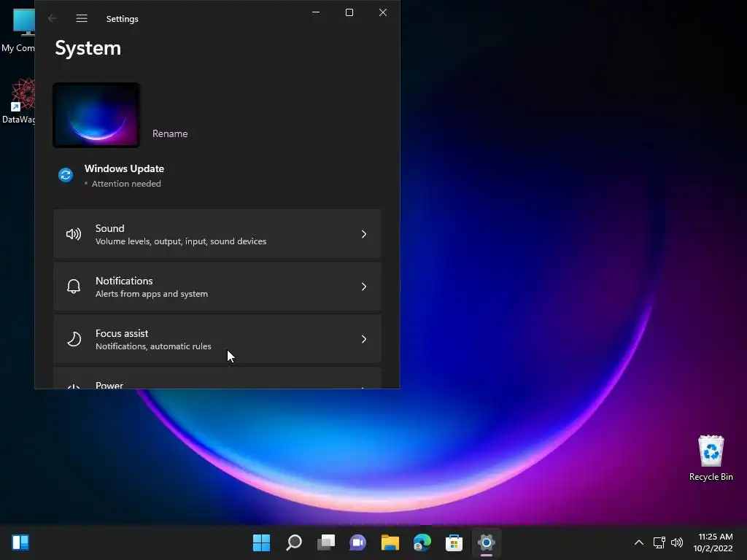Open Task View on the taskbar
Image resolution: width=747 pixels, height=560 pixels.
[x=326, y=542]
